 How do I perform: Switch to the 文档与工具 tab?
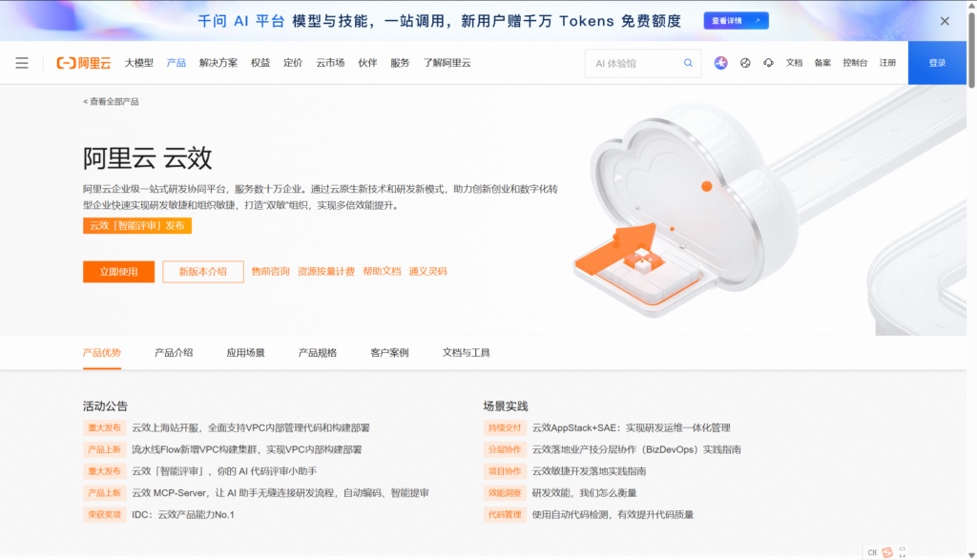pos(466,353)
